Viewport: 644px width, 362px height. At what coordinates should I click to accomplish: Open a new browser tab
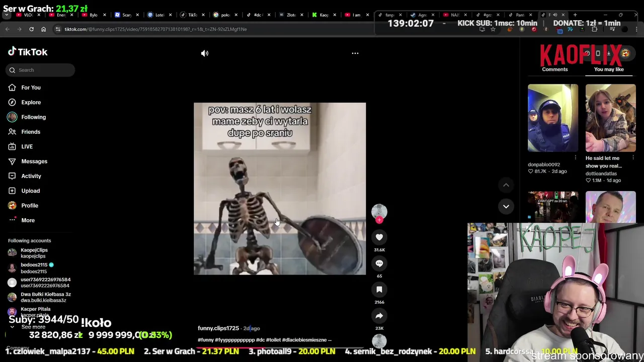(576, 15)
